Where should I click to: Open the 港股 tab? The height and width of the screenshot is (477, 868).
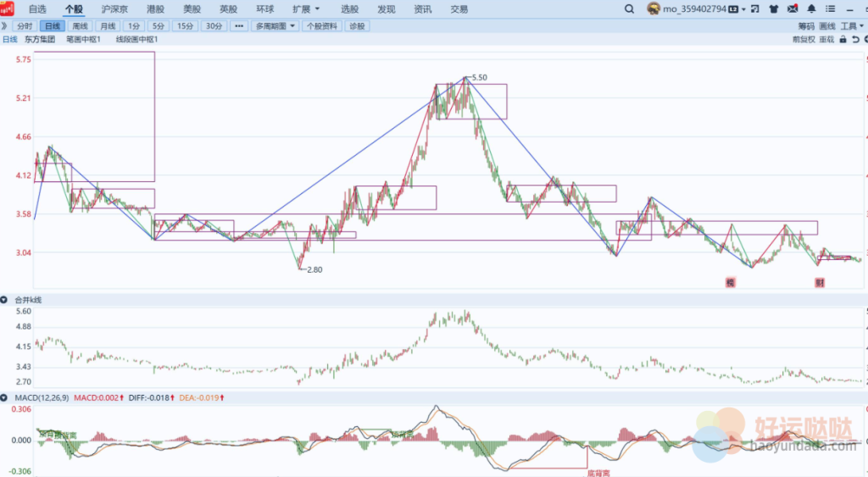(156, 9)
